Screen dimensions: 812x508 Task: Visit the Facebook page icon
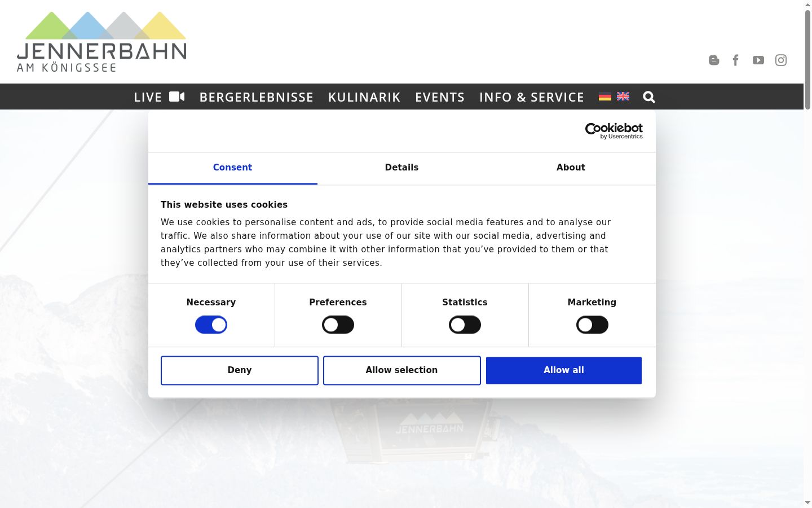point(736,60)
